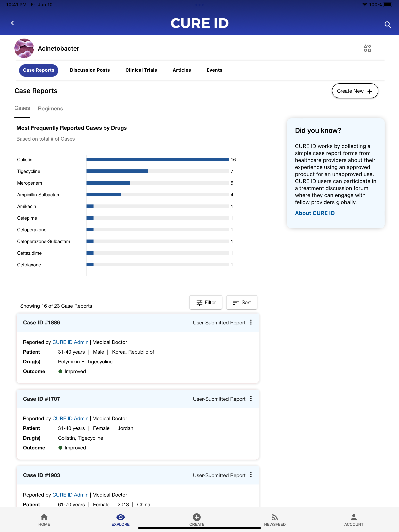399x532 pixels.
Task: Open options menu for Case ID #1886
Action: [251, 322]
